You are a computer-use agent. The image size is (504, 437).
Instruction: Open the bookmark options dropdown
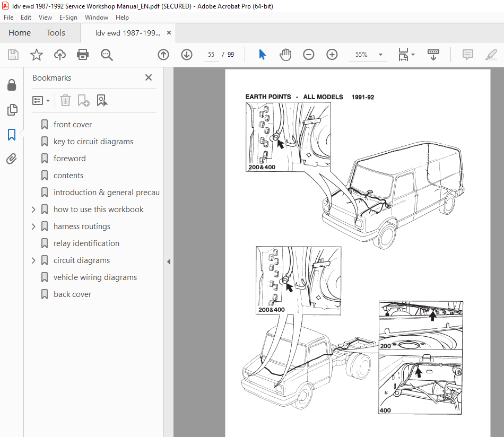coord(41,101)
